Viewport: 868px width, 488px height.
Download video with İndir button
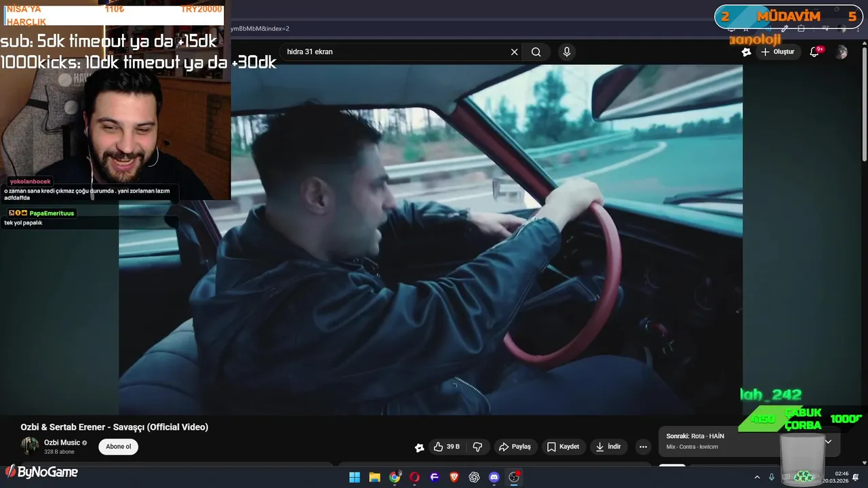coord(608,447)
